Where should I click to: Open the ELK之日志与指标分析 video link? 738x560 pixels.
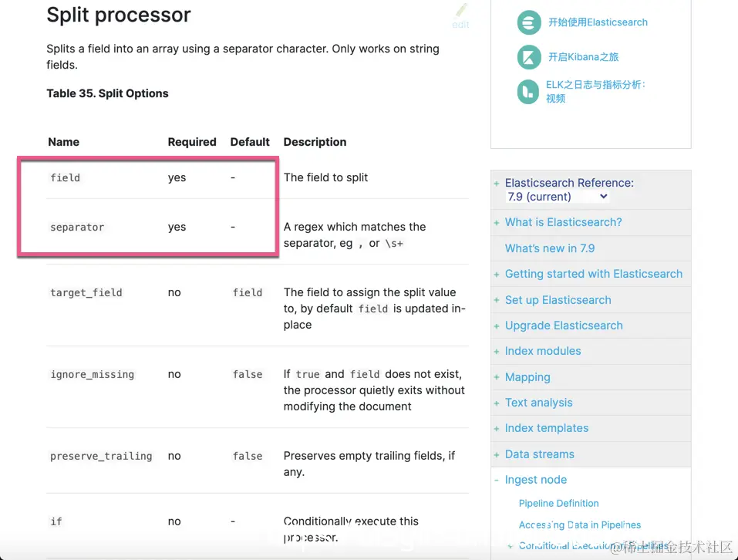pyautogui.click(x=595, y=91)
